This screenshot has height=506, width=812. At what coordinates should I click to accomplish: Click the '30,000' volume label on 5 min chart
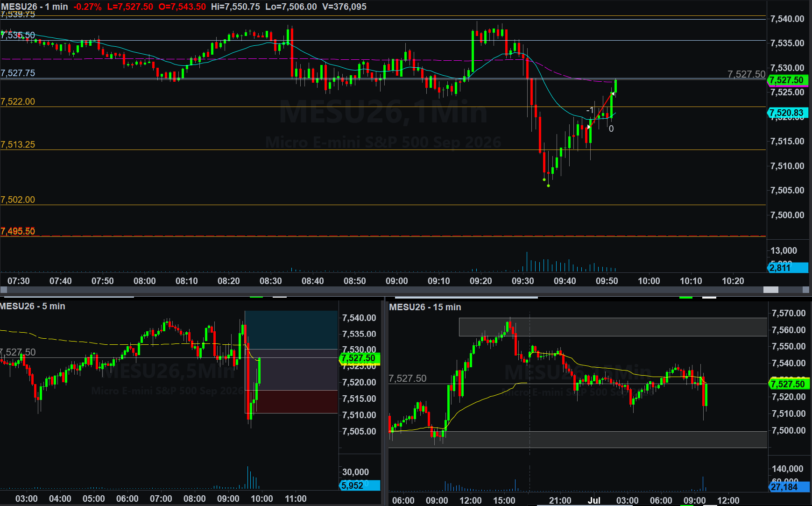(355, 472)
